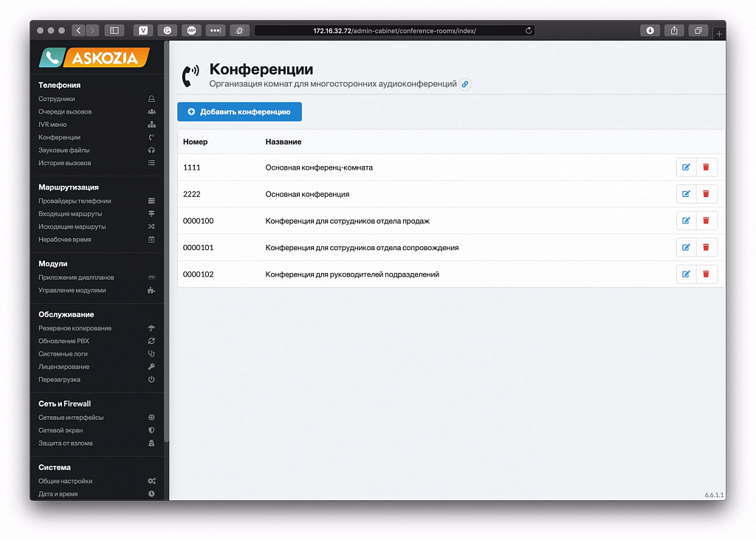The image size is (756, 540).
Task: Open new tab with plus icon
Action: click(719, 33)
